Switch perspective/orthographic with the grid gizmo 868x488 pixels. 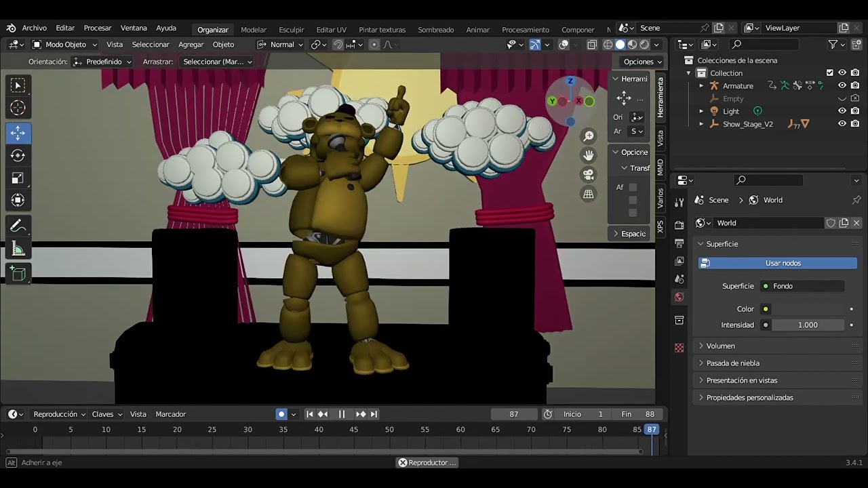click(x=589, y=194)
